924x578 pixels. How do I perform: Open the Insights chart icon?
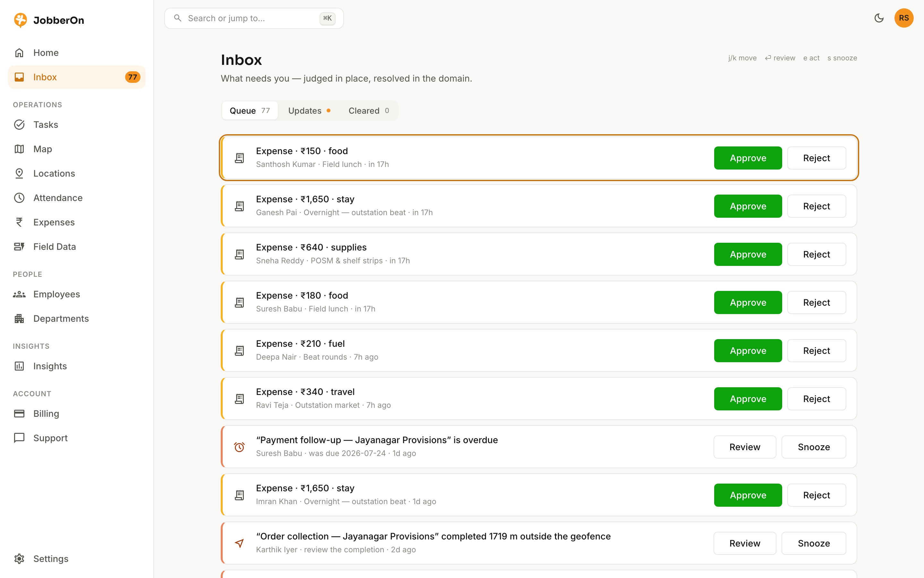(19, 366)
